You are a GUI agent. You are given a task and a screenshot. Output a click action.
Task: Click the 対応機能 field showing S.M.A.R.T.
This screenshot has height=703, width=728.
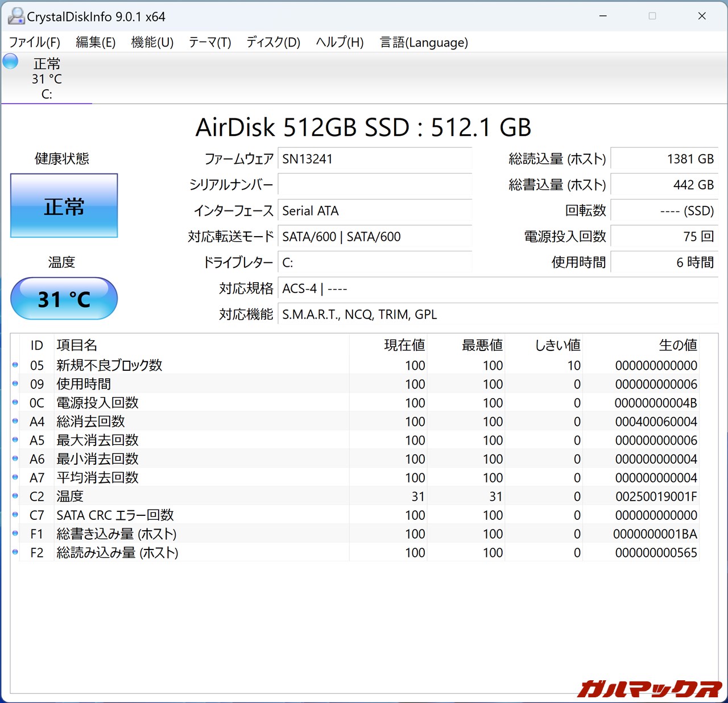496,315
